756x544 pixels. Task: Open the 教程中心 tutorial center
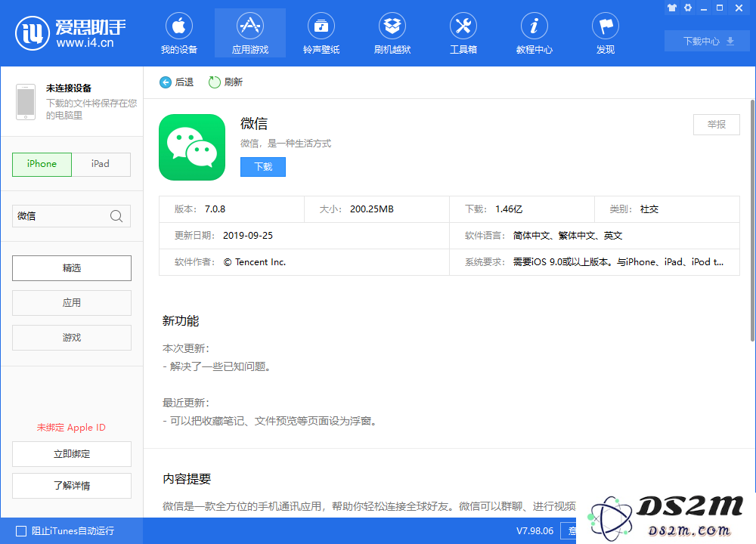[534, 33]
